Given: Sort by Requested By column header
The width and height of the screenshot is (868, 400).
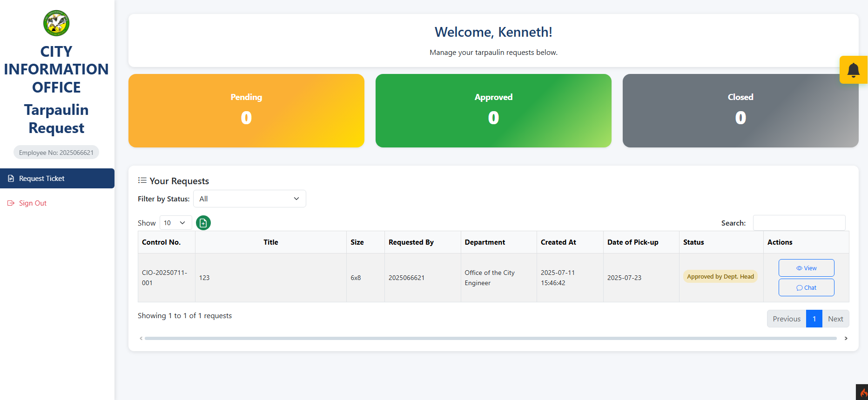Looking at the screenshot, I should point(423,242).
